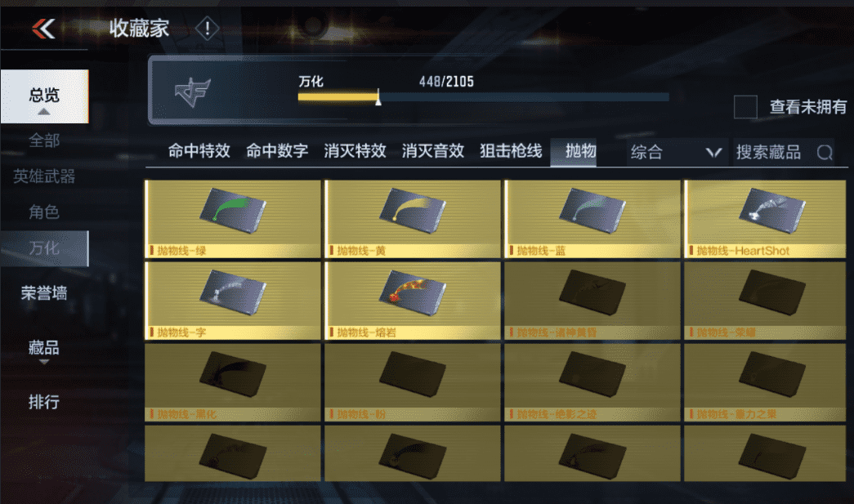This screenshot has width=854, height=504.
Task: Open the 排行 ranking page
Action: (44, 402)
